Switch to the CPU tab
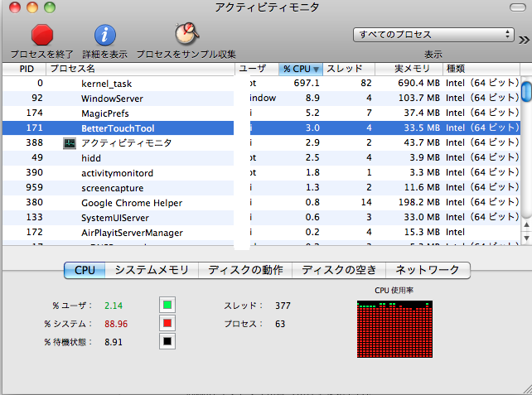Viewport: 532px width, 395px height. [85, 270]
